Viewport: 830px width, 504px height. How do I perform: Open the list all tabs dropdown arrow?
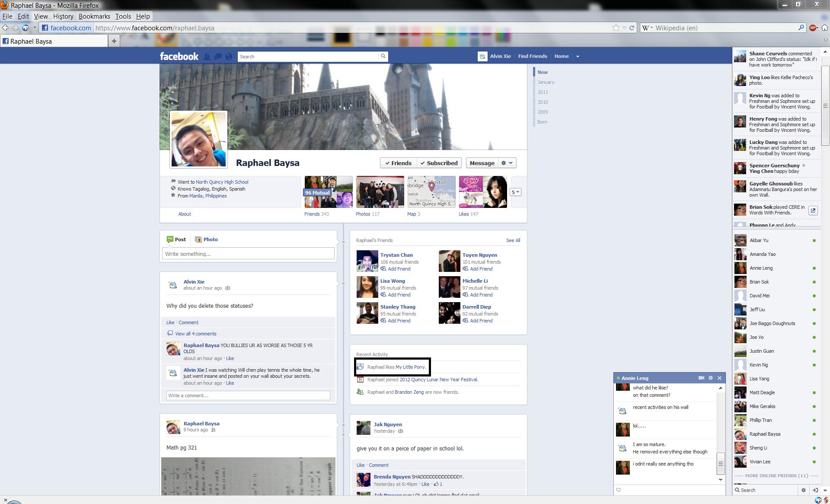[826, 41]
